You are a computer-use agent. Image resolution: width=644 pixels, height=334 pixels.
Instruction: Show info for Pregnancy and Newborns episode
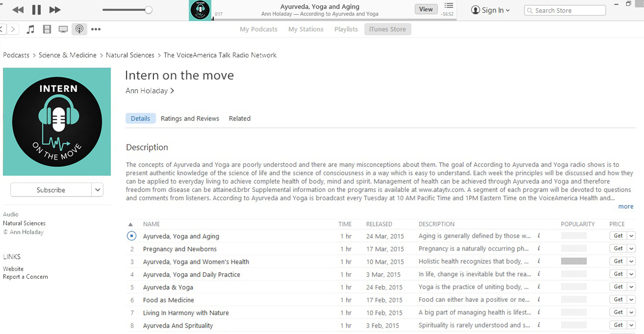(x=538, y=248)
